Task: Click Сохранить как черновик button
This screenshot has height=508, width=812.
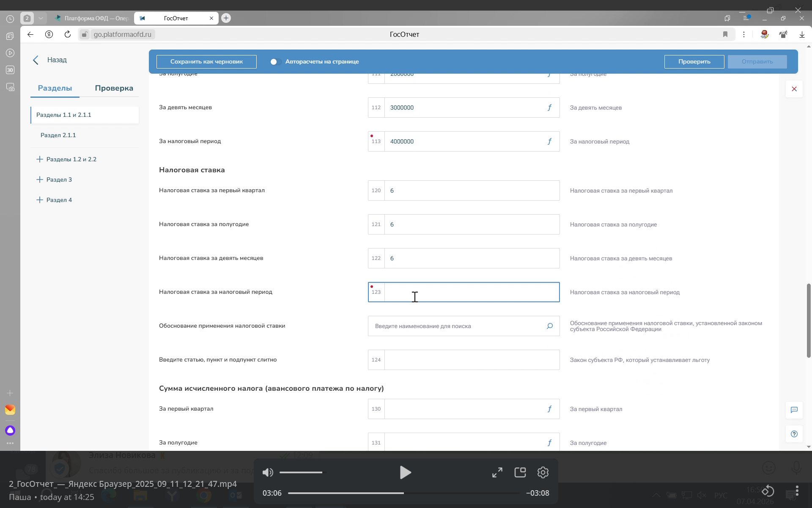Action: pos(206,62)
